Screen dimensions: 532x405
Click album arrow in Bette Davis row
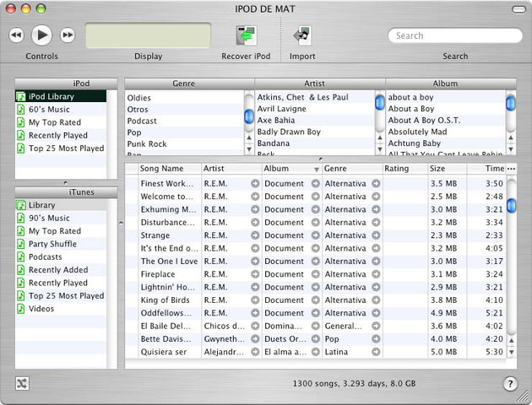click(x=316, y=339)
